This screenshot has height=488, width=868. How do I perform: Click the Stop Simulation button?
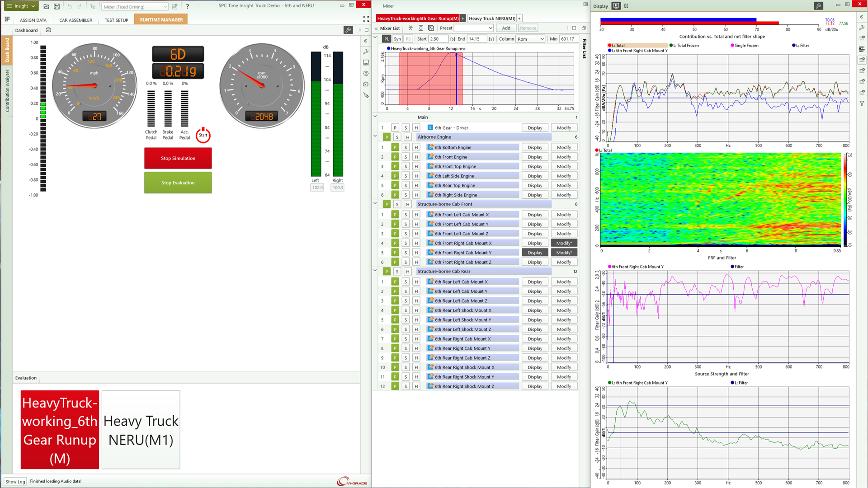tap(178, 158)
